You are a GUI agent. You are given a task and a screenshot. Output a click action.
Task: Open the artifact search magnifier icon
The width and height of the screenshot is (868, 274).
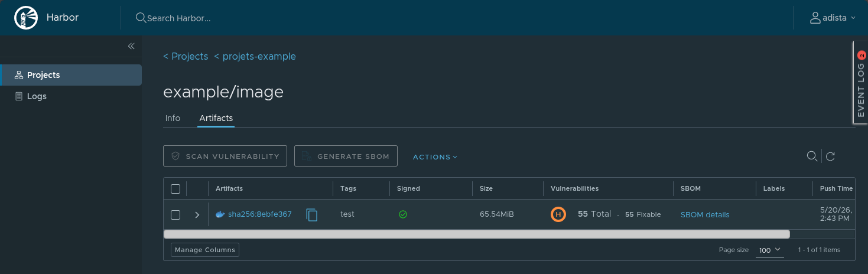coord(812,156)
